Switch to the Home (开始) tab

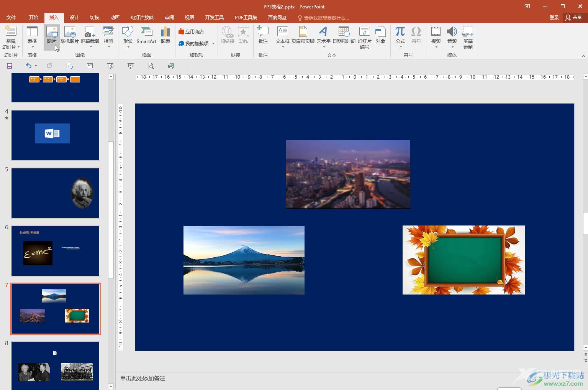[x=34, y=18]
